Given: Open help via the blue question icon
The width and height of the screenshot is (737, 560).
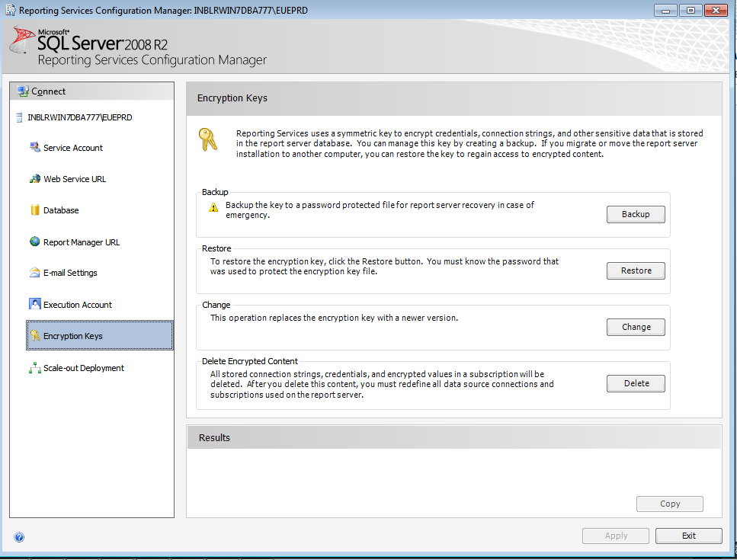Looking at the screenshot, I should coord(19,537).
